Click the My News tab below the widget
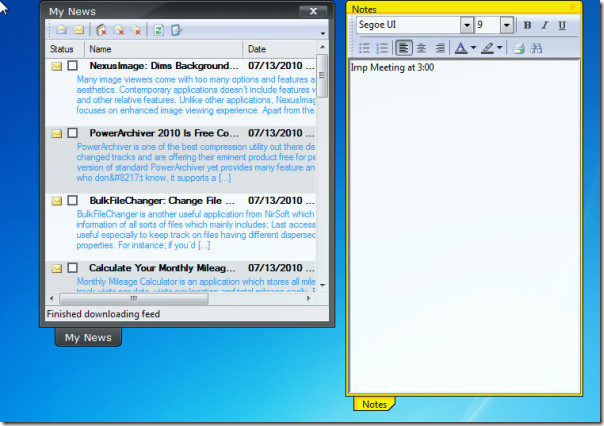Image resolution: width=604 pixels, height=426 pixels. (x=88, y=337)
